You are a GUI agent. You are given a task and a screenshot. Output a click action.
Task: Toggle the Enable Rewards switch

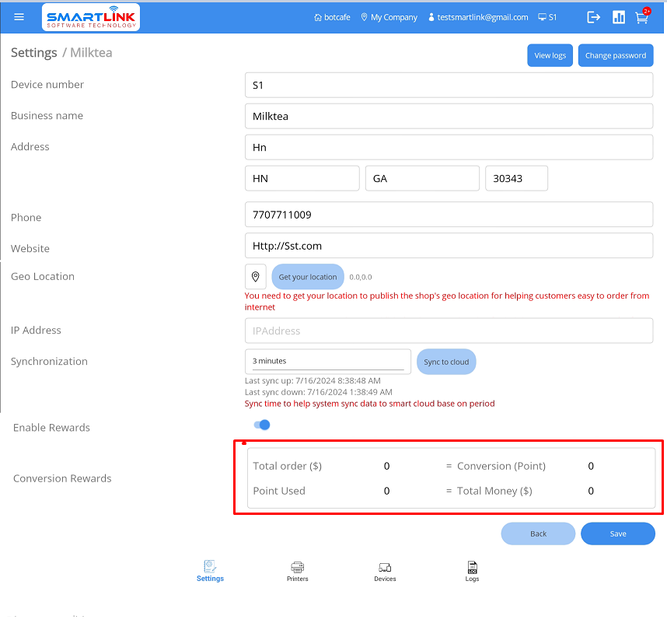pos(262,425)
